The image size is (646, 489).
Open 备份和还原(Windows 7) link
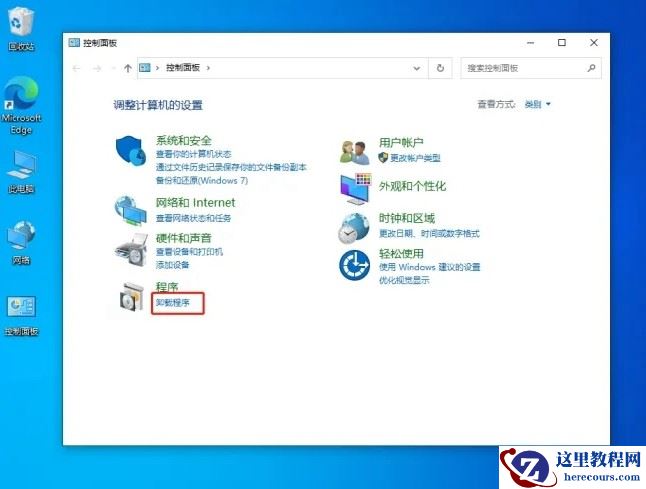[x=202, y=180]
